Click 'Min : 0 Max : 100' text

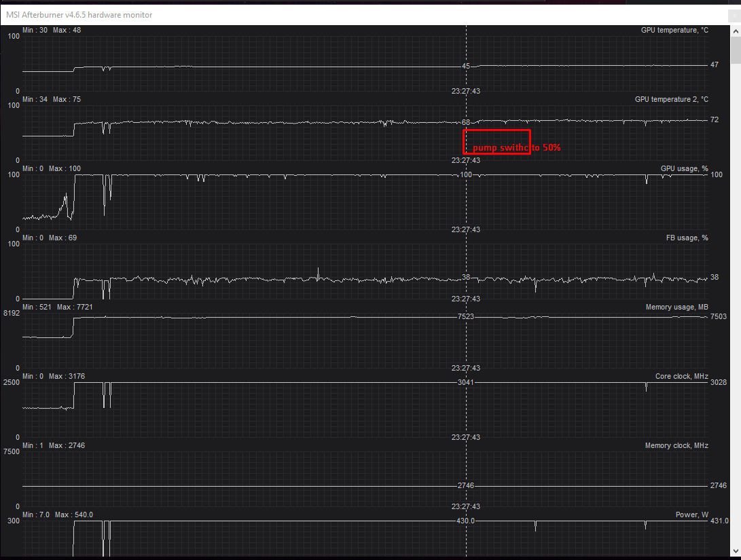click(x=52, y=169)
